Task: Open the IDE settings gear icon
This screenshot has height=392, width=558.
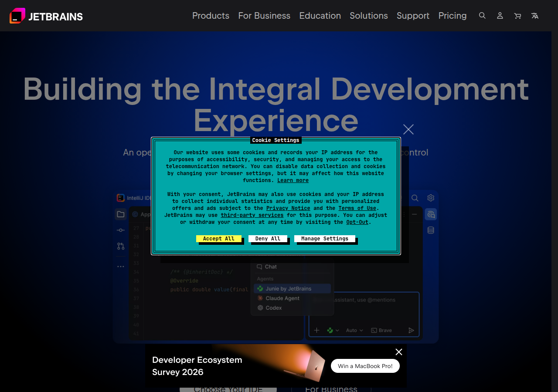Action: pyautogui.click(x=431, y=198)
